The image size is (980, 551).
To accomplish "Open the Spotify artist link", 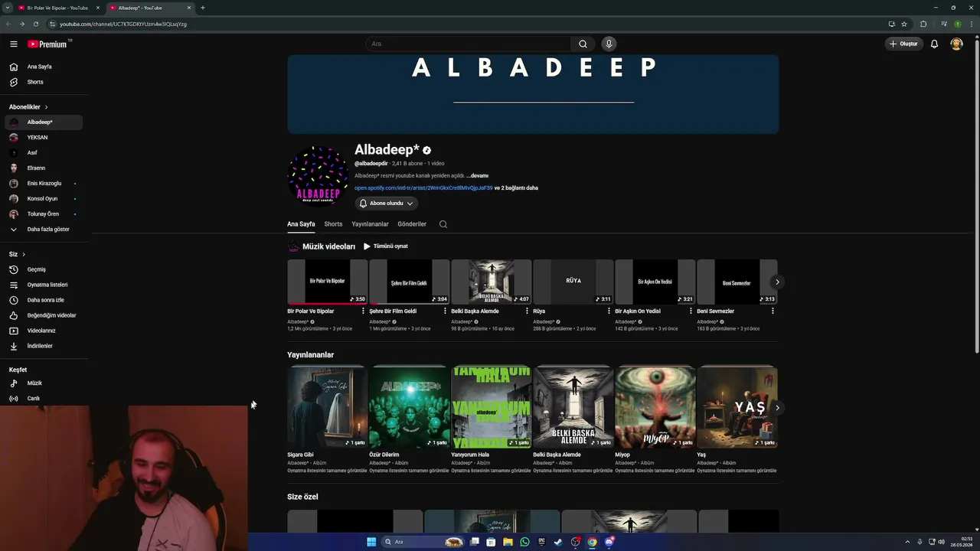I will (423, 188).
